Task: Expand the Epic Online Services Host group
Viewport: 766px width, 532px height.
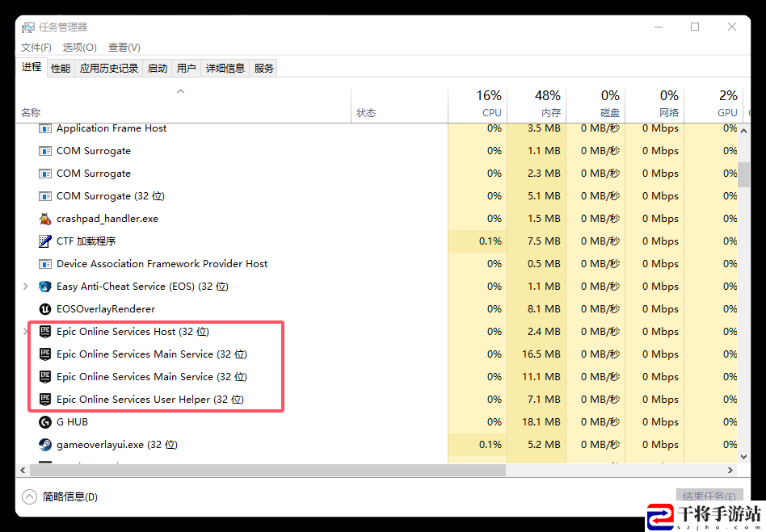Action: [x=25, y=332]
